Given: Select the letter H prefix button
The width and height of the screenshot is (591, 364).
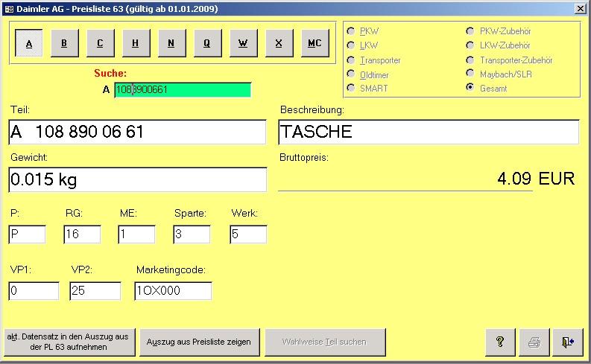Looking at the screenshot, I should tap(136, 43).
